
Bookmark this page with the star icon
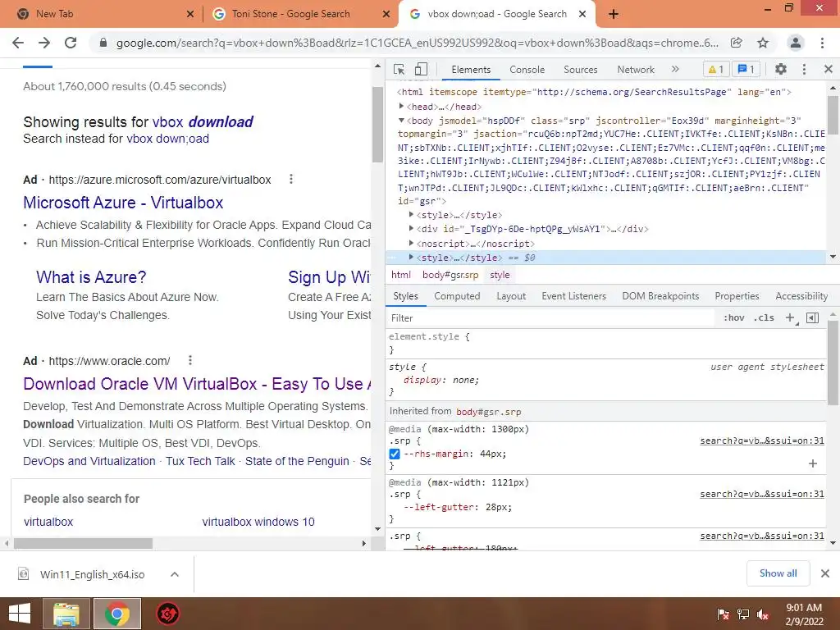[763, 43]
